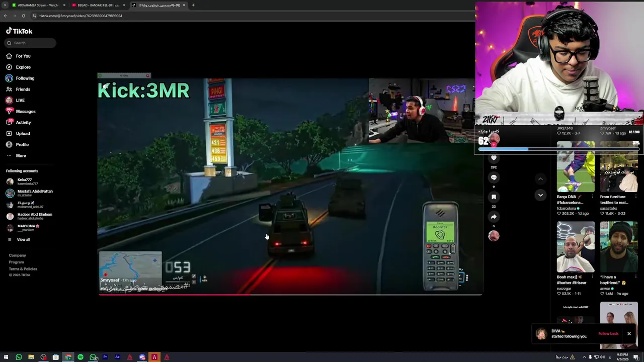Open WhatsApp from the taskbar
Viewport: 644px width, 362px height.
coord(19,357)
